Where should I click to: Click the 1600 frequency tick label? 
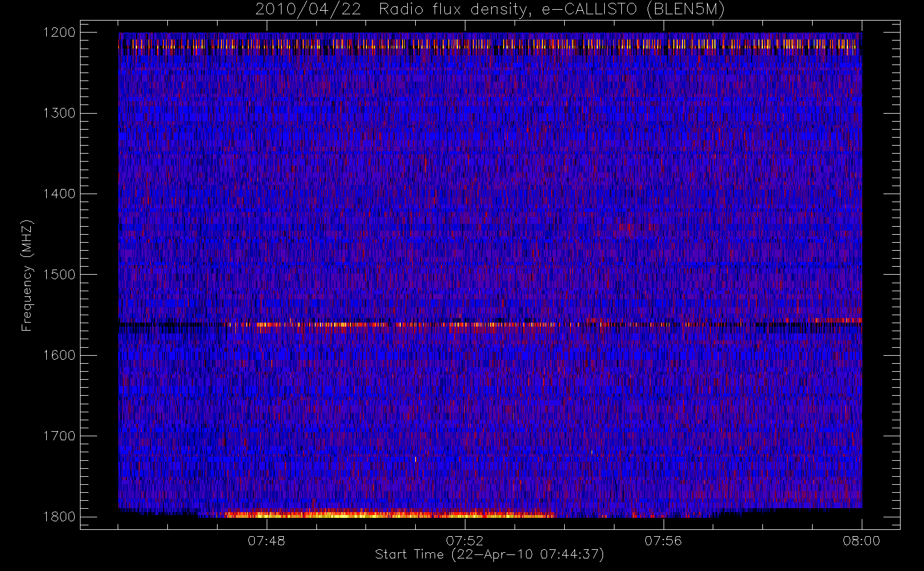pos(59,355)
